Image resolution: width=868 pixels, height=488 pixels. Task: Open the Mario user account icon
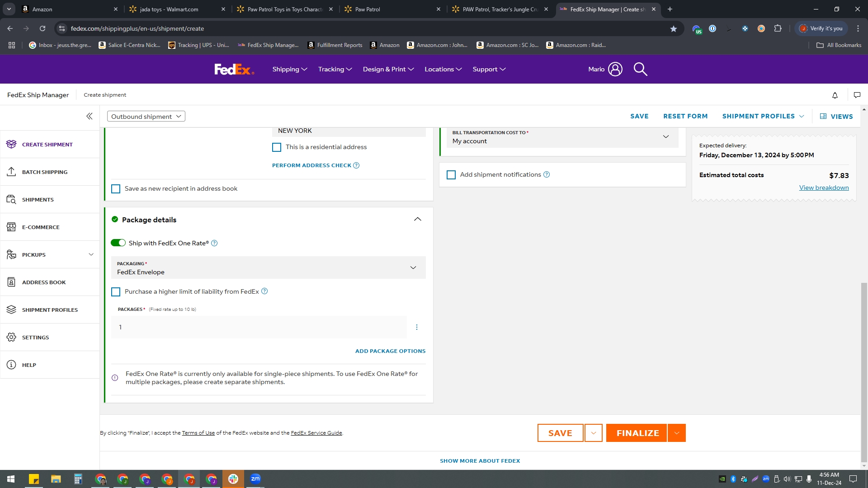(615, 69)
